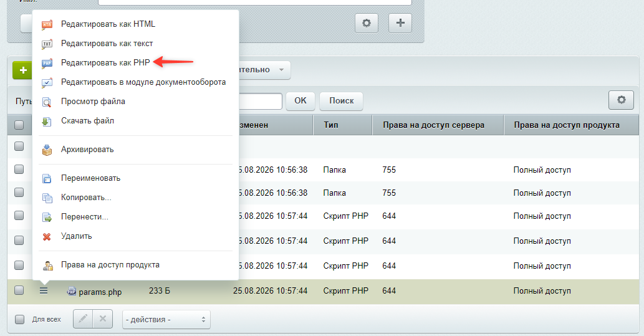Click the filter settings gear button
The height and width of the screenshot is (336, 644).
pyautogui.click(x=367, y=22)
